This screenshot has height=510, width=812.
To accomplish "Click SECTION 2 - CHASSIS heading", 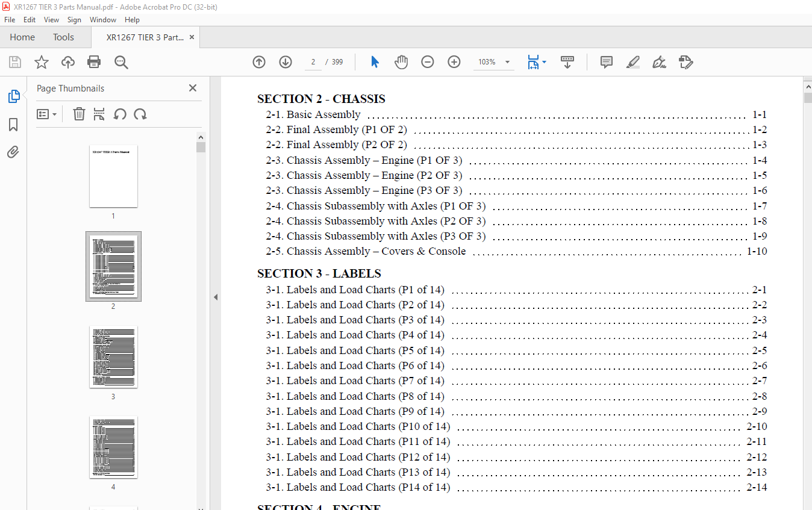I will (321, 99).
